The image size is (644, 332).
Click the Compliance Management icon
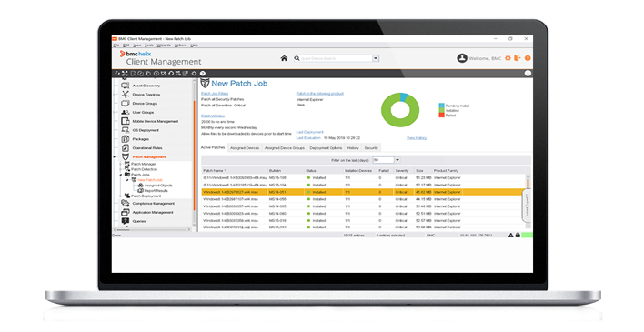[x=126, y=204]
